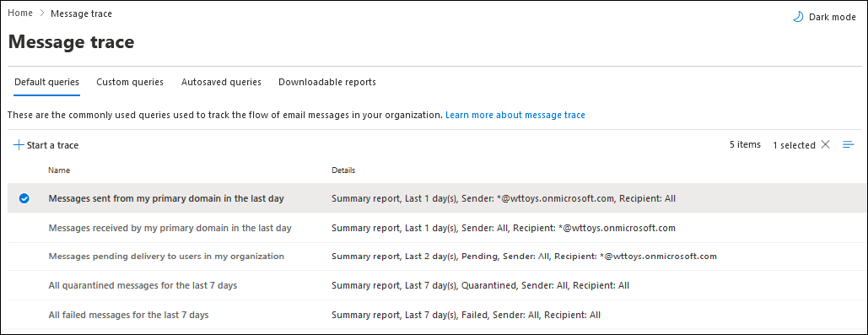The width and height of the screenshot is (868, 335).
Task: Uncheck the selected row's blue checkmark
Action: coord(24,198)
